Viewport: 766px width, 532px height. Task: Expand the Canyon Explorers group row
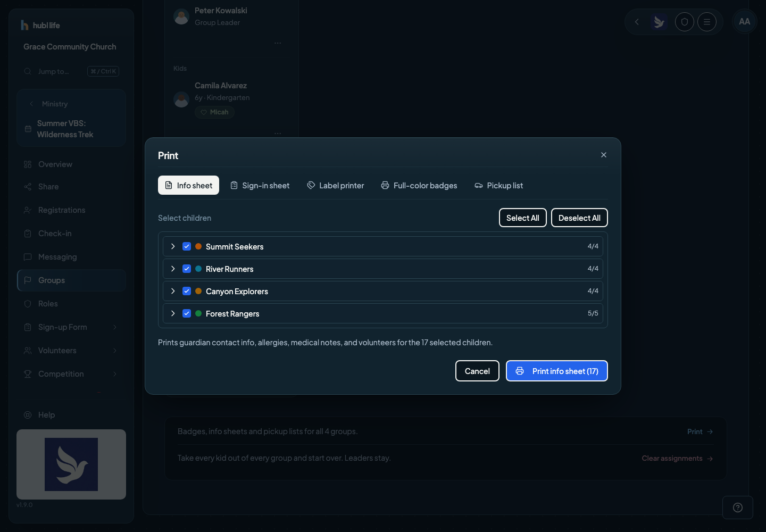pyautogui.click(x=173, y=291)
